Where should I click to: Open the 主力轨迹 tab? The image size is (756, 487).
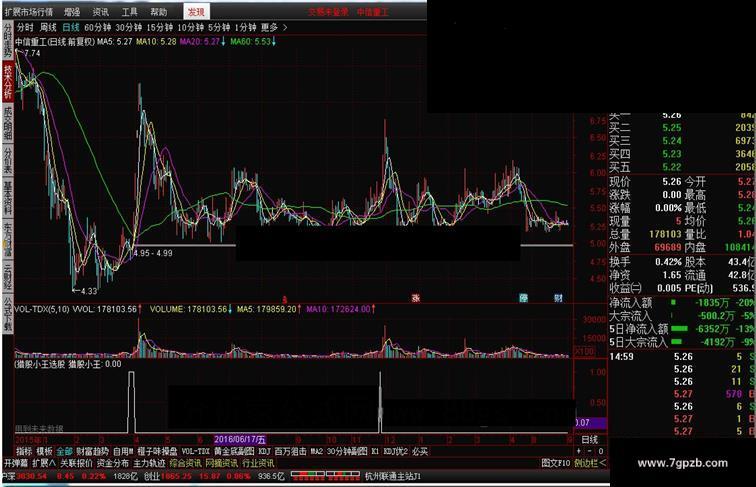[x=149, y=463]
